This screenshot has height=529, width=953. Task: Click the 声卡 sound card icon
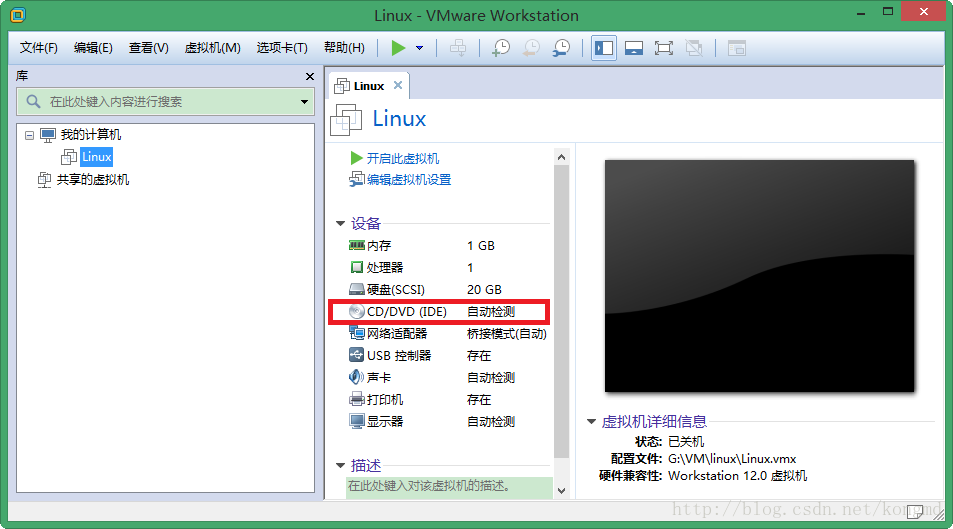pos(357,377)
